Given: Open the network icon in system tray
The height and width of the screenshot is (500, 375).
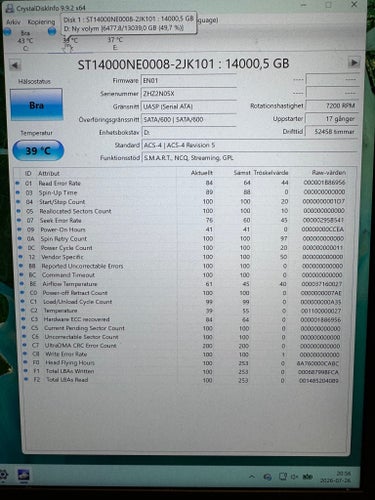Looking at the screenshot, I should coord(283,477).
